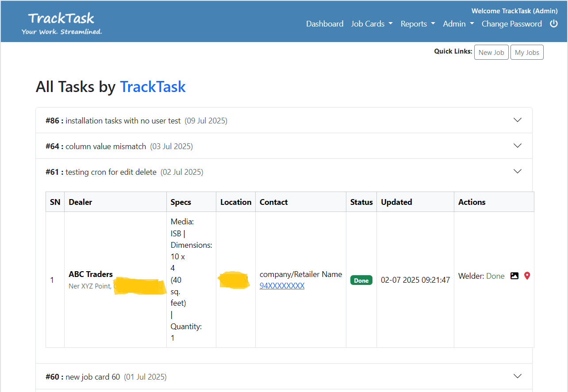Screen dimensions: 568x392
Task: Expand job card #60 chevron
Action: (x=517, y=376)
